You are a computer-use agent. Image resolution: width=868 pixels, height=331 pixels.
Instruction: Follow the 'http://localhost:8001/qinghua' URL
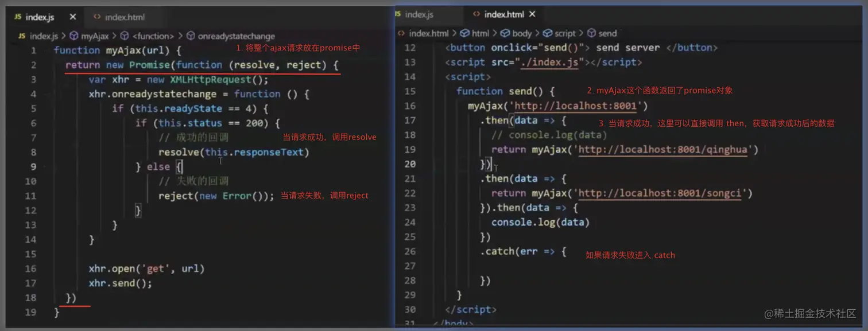663,150
